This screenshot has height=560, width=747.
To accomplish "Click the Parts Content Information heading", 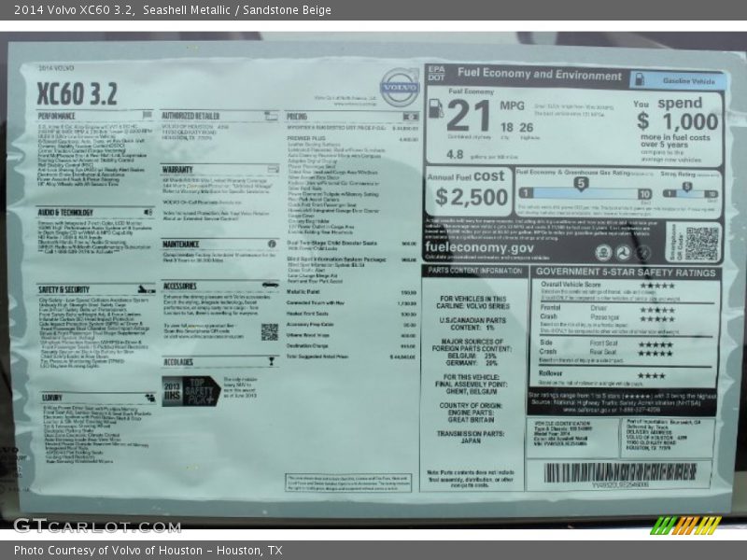I will click(x=474, y=271).
